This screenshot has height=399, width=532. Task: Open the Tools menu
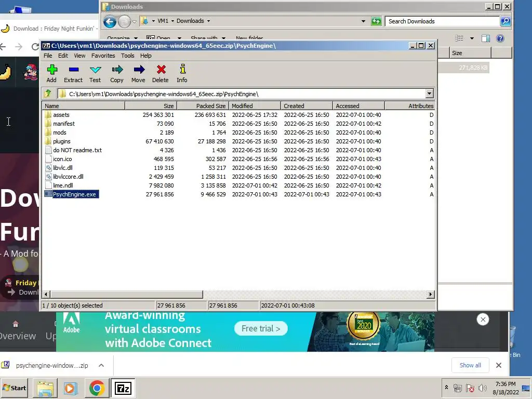click(x=128, y=56)
